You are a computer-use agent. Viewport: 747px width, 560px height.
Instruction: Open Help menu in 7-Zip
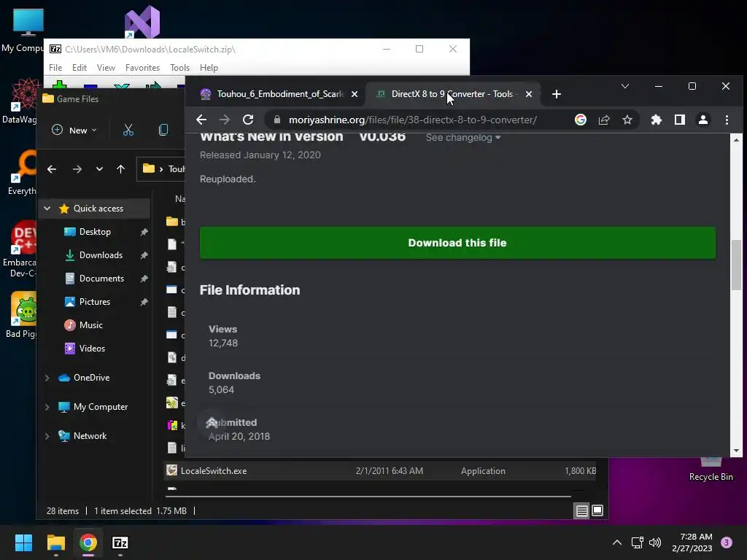(x=209, y=68)
